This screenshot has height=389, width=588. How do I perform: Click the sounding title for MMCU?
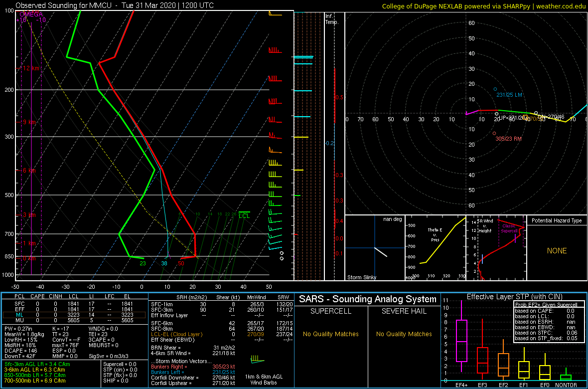tap(114, 5)
